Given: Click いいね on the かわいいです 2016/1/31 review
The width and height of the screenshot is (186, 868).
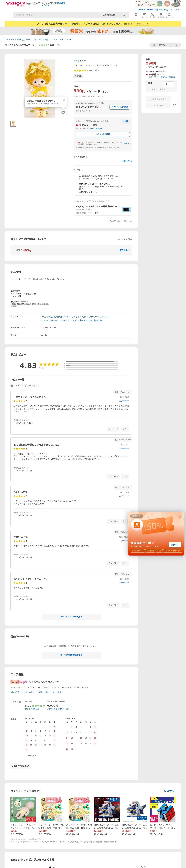Looking at the screenshot, I should pyautogui.click(x=113, y=521).
